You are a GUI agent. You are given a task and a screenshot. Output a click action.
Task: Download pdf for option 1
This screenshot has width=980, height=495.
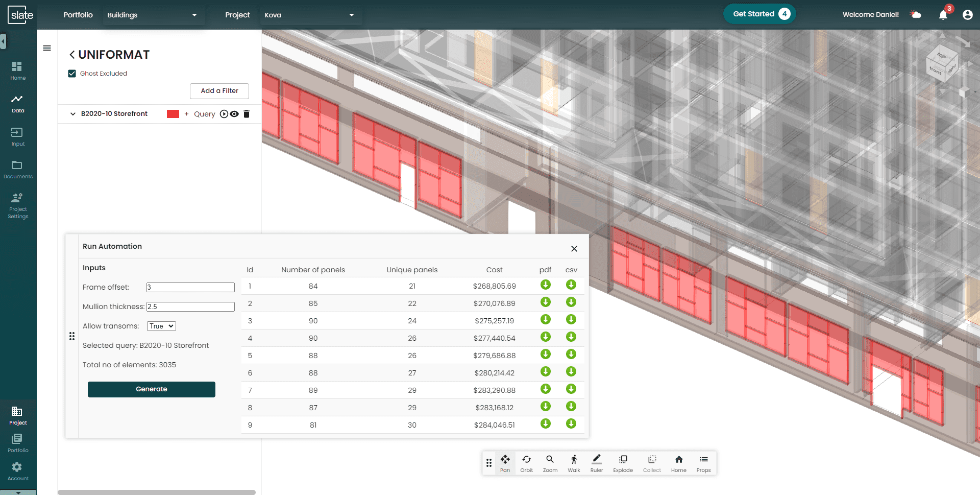click(546, 285)
